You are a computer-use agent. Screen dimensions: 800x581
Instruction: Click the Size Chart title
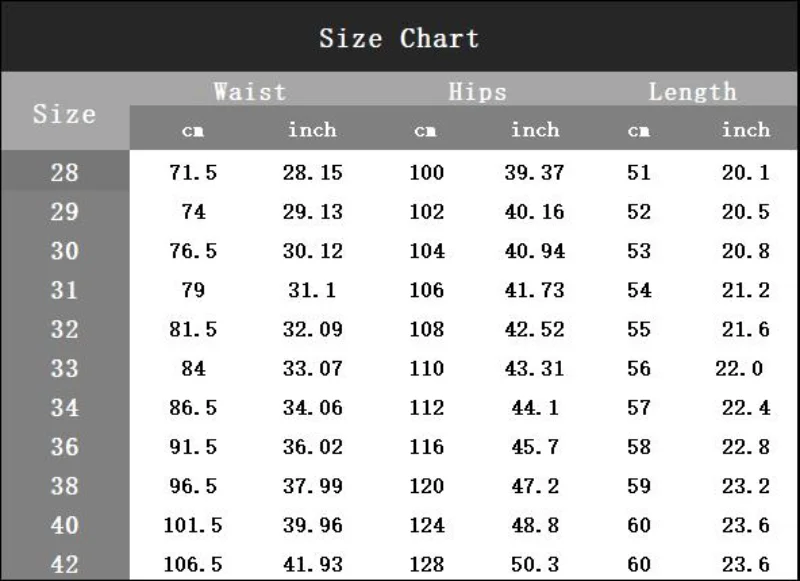[x=399, y=38]
